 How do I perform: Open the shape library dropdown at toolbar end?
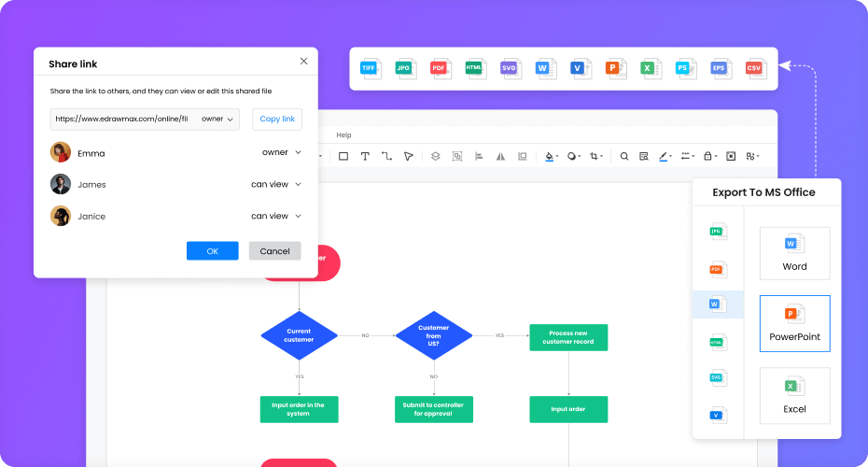[752, 156]
